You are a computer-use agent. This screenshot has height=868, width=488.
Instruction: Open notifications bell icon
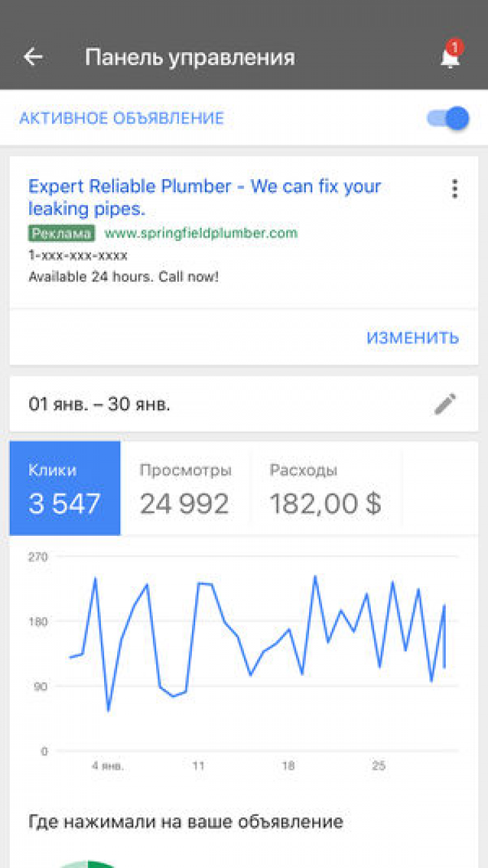[450, 57]
